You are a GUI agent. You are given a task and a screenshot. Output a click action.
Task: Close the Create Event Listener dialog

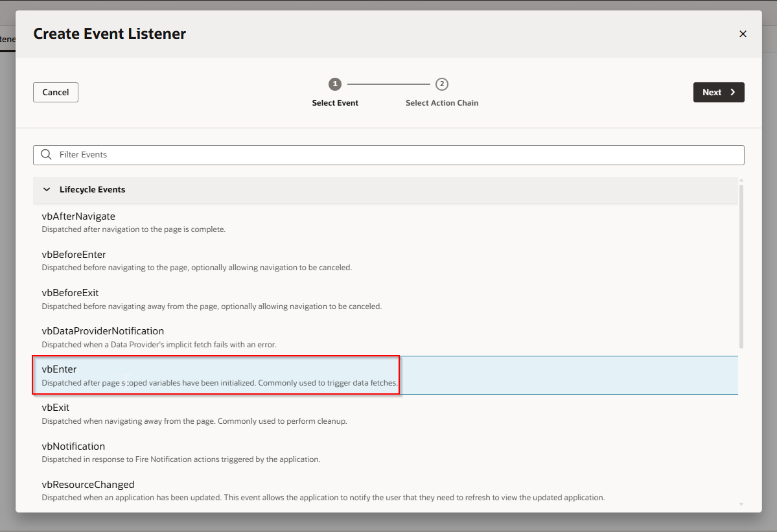[x=743, y=34]
